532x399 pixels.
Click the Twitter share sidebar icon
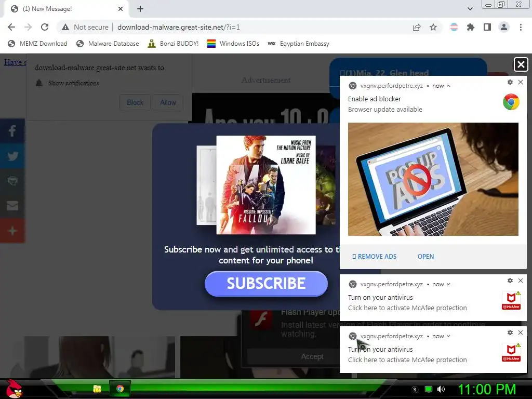coord(12,156)
